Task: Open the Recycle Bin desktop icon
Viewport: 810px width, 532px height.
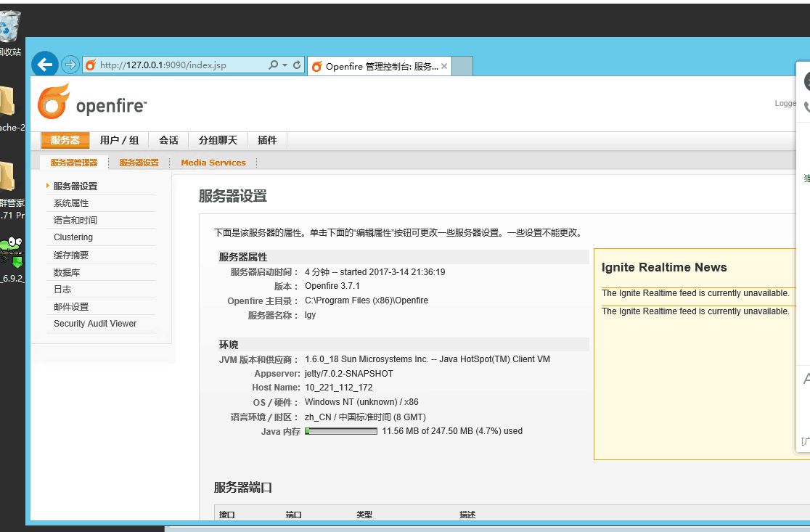Action: point(9,30)
